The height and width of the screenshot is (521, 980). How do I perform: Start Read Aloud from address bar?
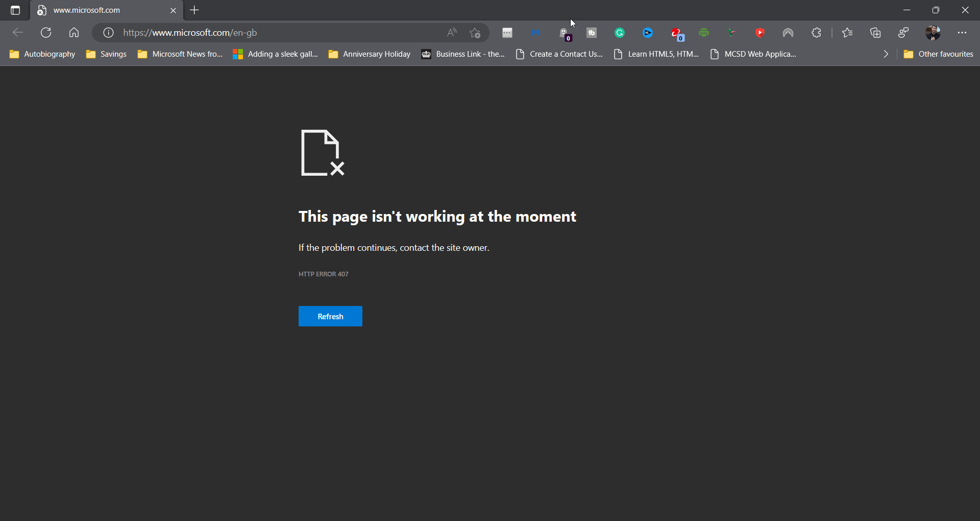click(x=452, y=33)
